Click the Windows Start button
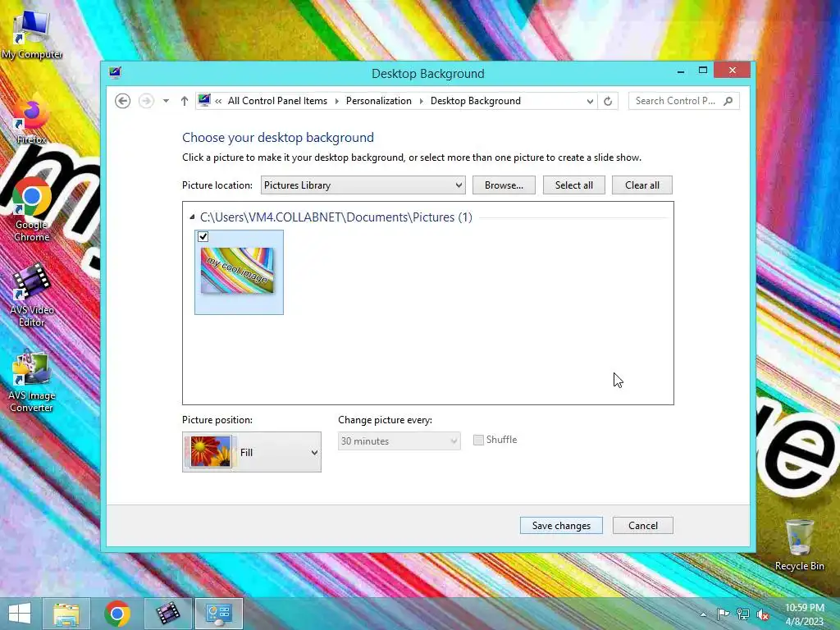The width and height of the screenshot is (840, 630). 20,614
